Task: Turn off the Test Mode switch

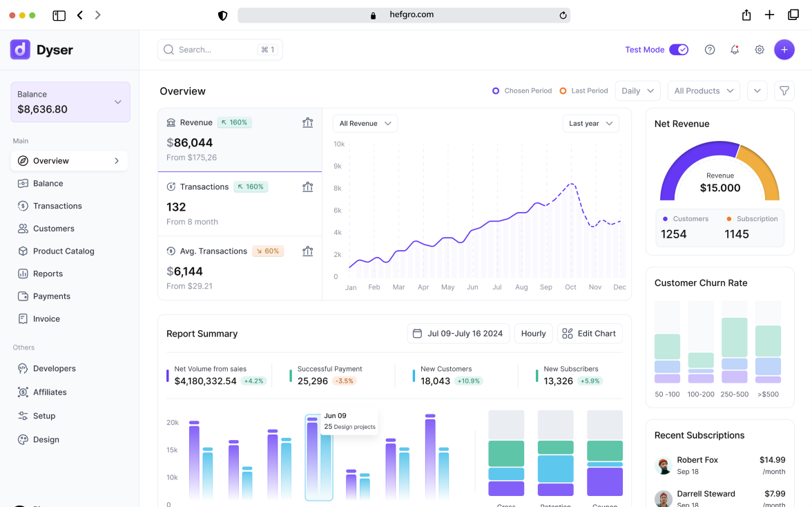Action: 679,50
